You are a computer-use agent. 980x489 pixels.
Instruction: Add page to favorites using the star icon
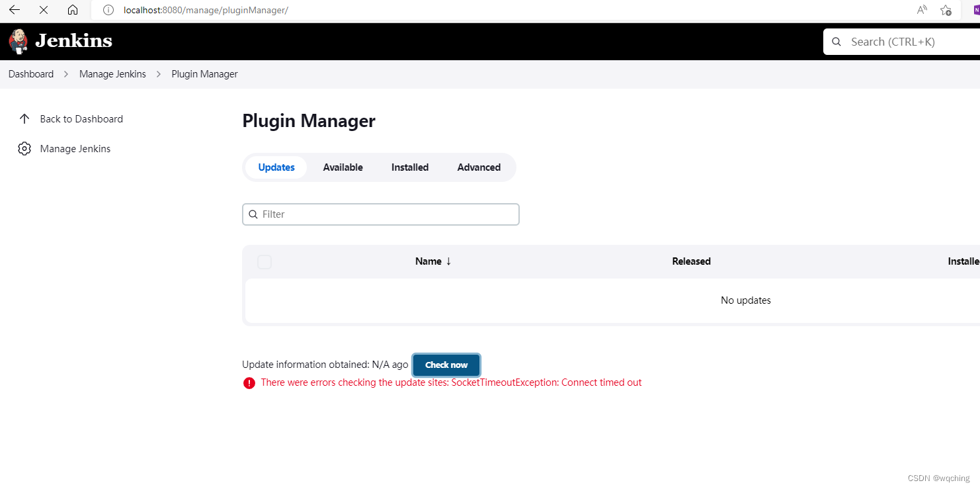coord(946,11)
